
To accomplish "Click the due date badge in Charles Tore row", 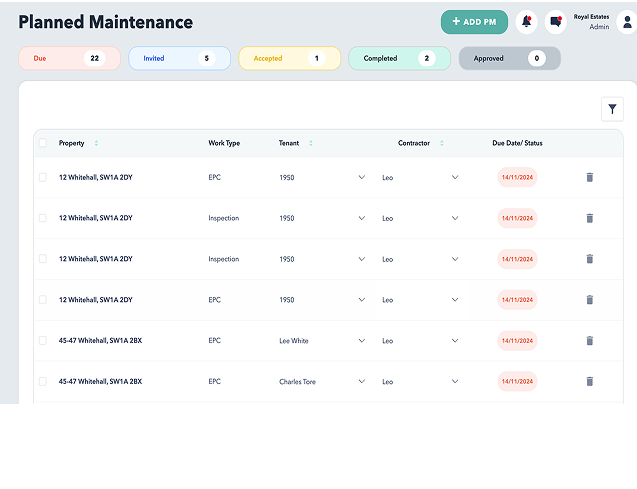I will click(517, 381).
